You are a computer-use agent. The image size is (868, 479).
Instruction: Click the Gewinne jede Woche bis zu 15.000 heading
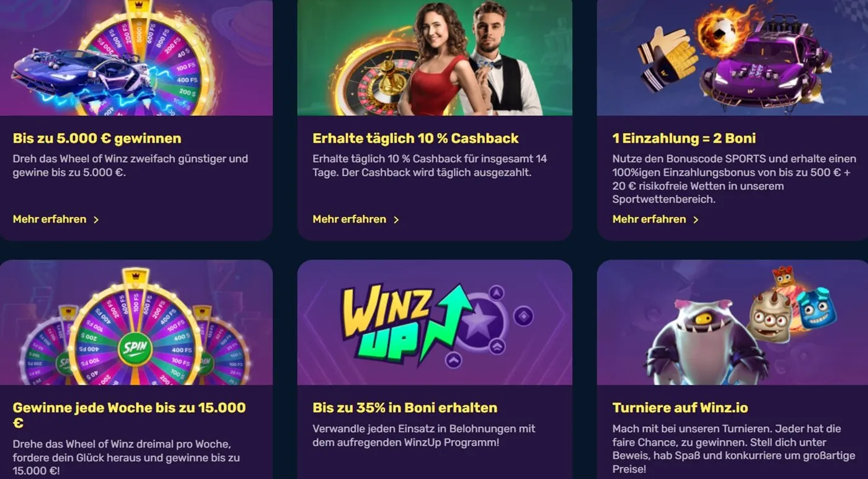[x=130, y=415]
